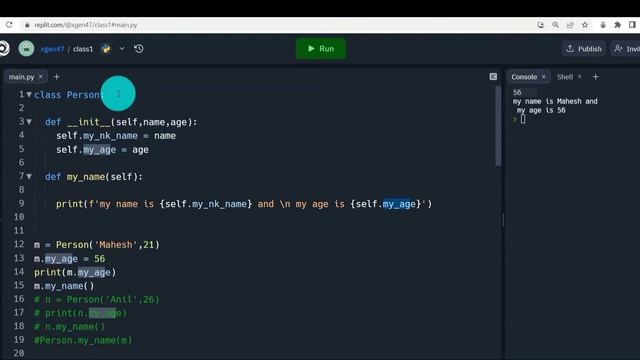This screenshot has height=360, width=640.
Task: Collapse the __init__ method fold arrow
Action: pyautogui.click(x=29, y=122)
